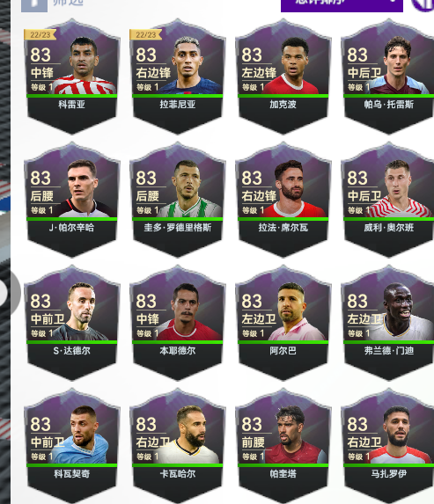Choose the 帕乌·托雷斯 center back card
Viewport: 434px width, 504px height.
pos(388,77)
